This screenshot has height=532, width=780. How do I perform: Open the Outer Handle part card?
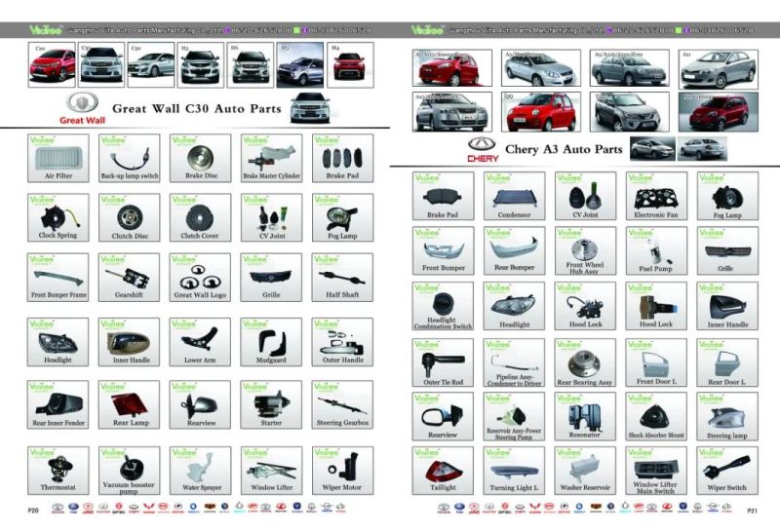click(343, 342)
